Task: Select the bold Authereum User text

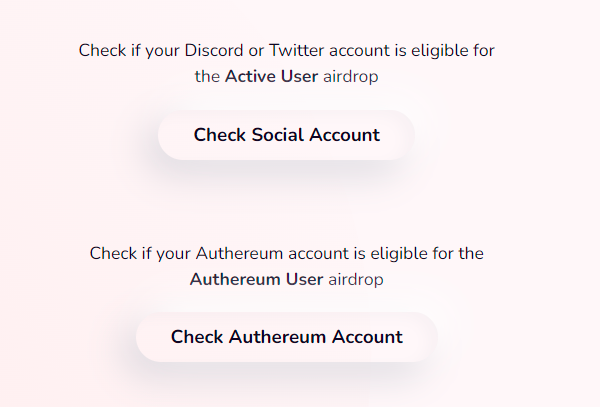Action: [x=256, y=279]
